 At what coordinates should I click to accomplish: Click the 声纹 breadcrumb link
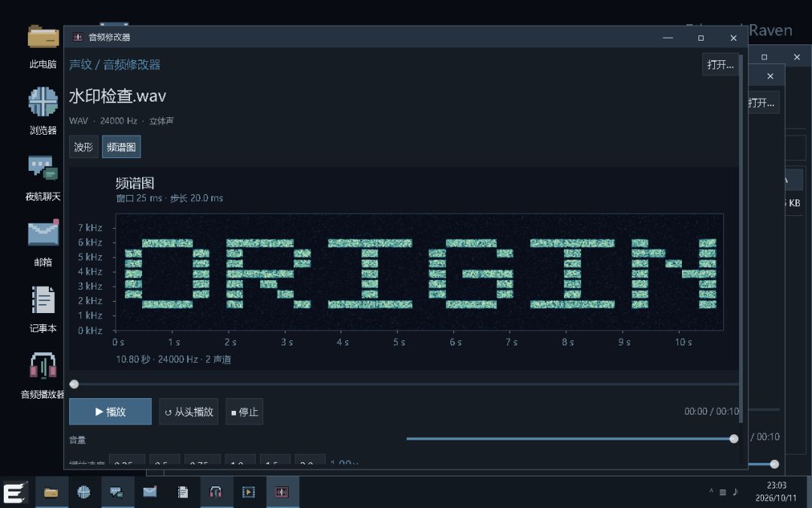pos(80,65)
